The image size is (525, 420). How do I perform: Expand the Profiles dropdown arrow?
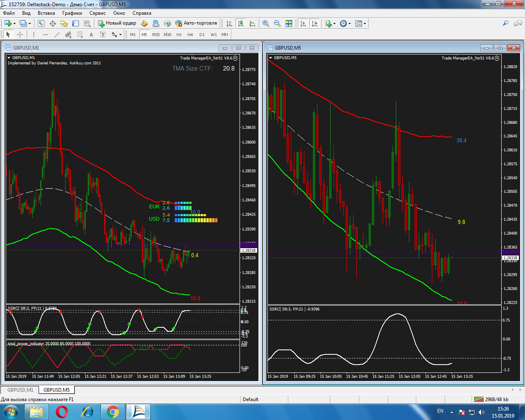pos(30,23)
